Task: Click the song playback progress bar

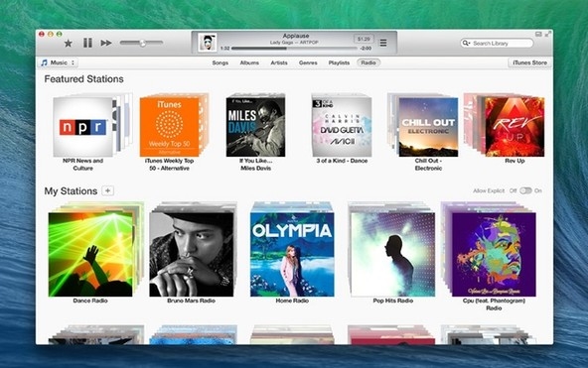Action: 294,49
